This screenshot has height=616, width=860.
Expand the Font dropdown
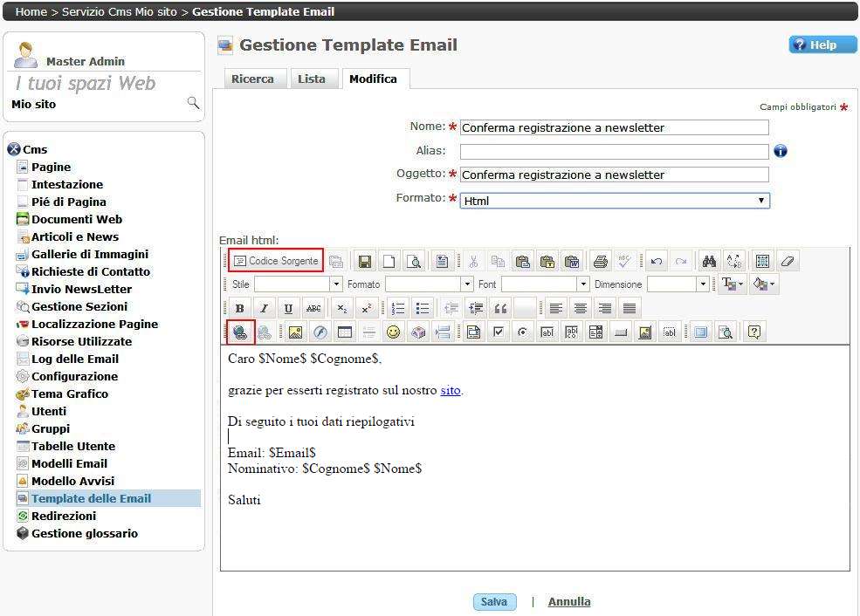point(583,284)
